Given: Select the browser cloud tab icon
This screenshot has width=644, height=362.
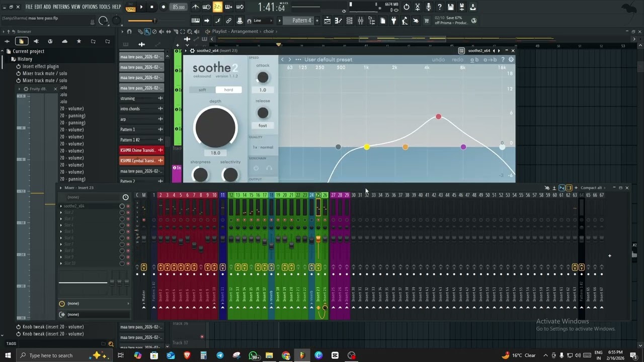Looking at the screenshot, I should (64, 41).
